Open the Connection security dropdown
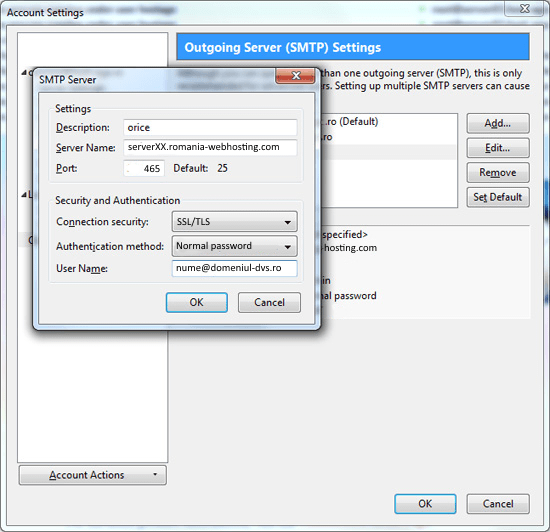 coord(234,221)
